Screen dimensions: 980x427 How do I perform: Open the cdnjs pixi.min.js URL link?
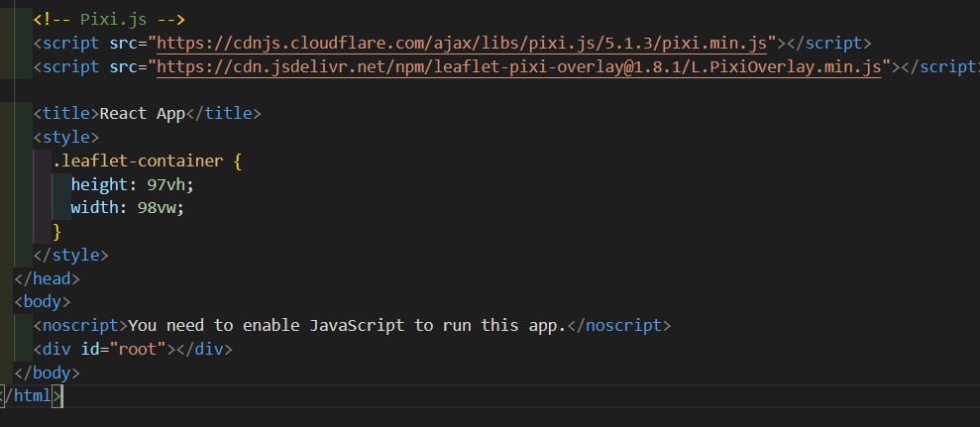(x=462, y=44)
